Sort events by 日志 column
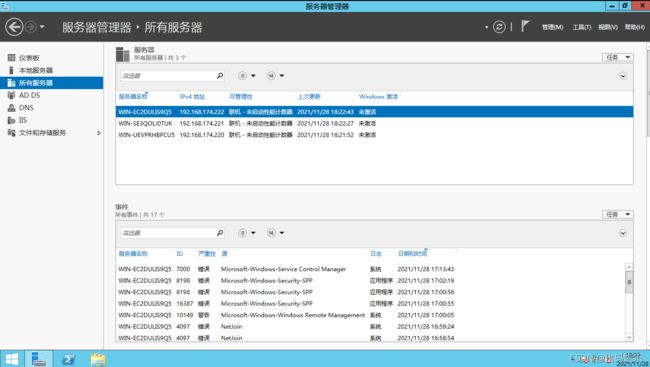This screenshot has height=367, width=650. tap(376, 253)
